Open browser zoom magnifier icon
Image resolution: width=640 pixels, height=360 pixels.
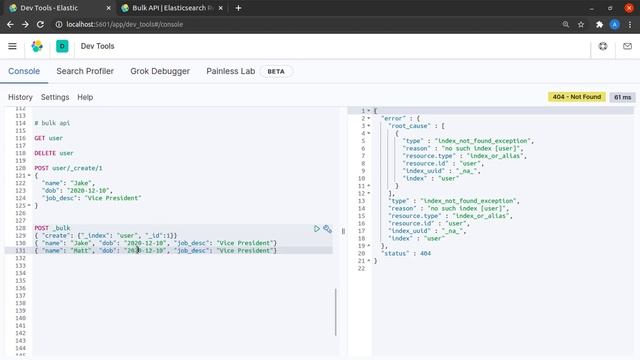coord(566,24)
